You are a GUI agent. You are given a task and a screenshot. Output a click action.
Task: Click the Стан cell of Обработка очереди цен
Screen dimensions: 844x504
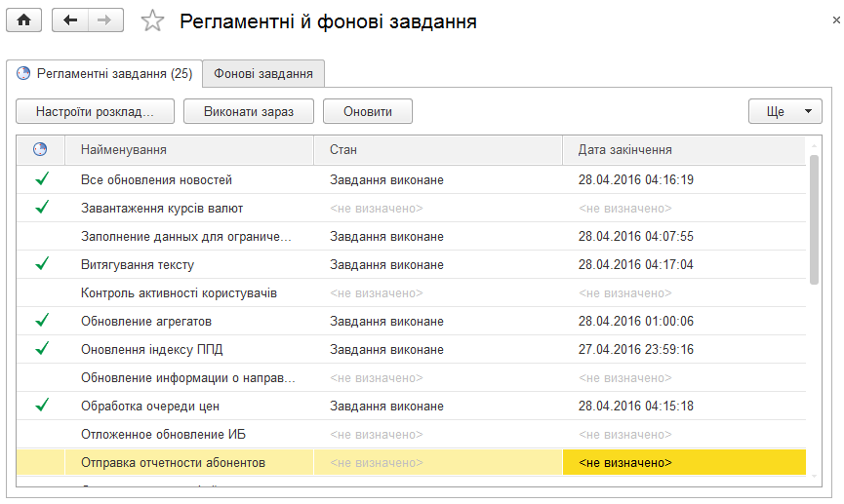437,407
